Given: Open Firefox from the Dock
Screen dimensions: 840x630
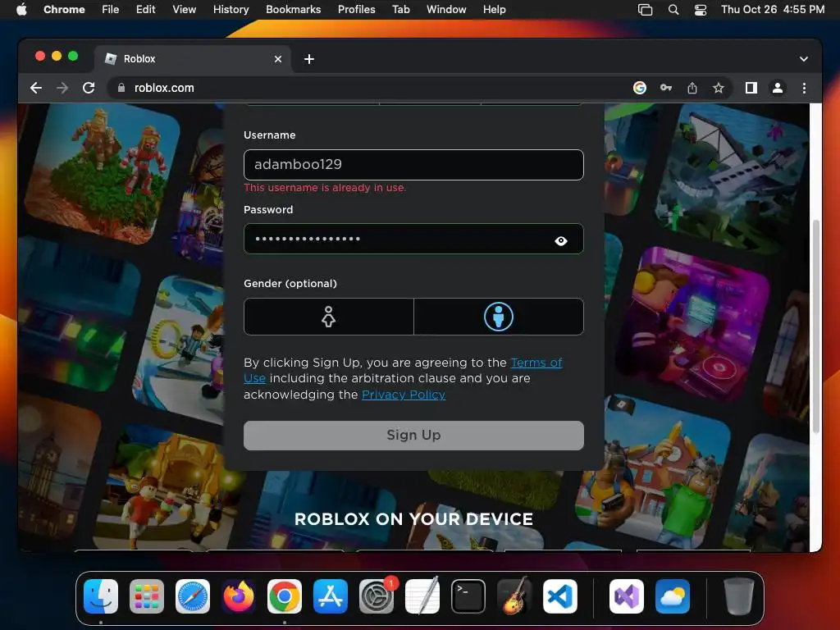Looking at the screenshot, I should tap(239, 596).
